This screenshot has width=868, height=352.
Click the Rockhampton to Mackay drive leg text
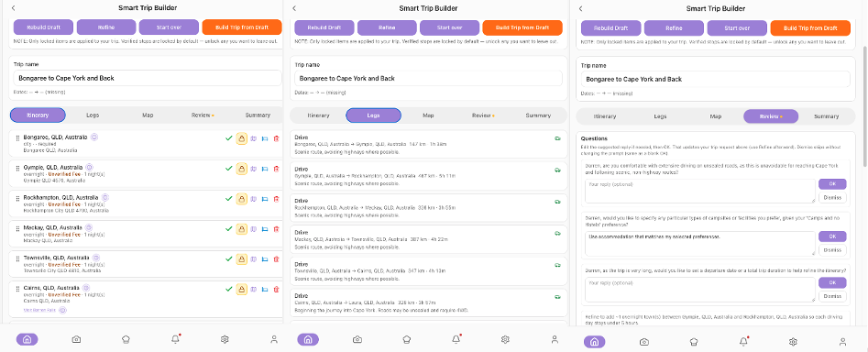(375, 207)
